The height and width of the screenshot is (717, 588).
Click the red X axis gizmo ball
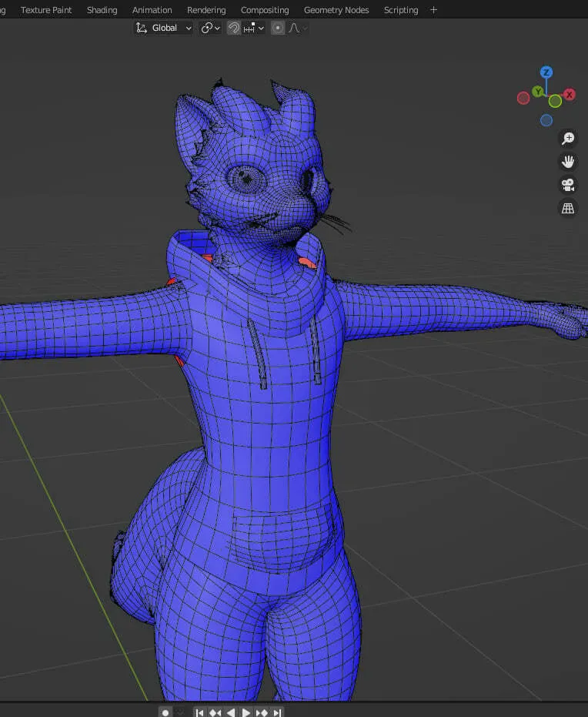570,95
